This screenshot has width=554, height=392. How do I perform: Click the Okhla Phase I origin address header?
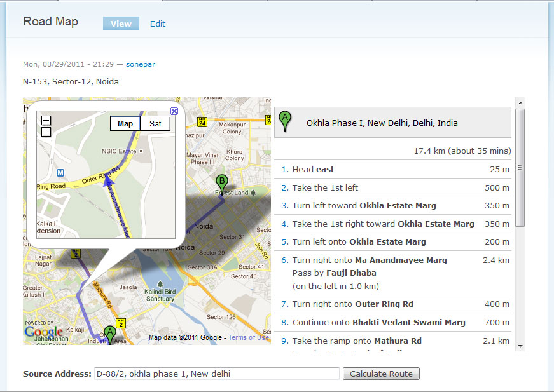392,123
